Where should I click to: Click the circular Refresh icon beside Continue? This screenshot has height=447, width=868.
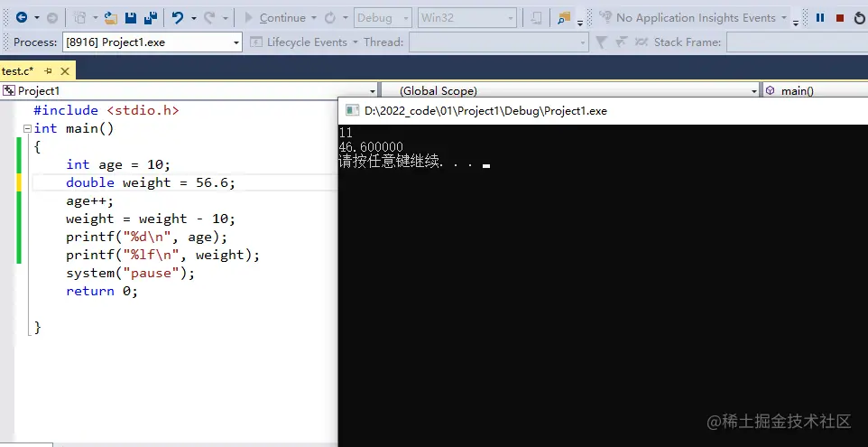(330, 18)
